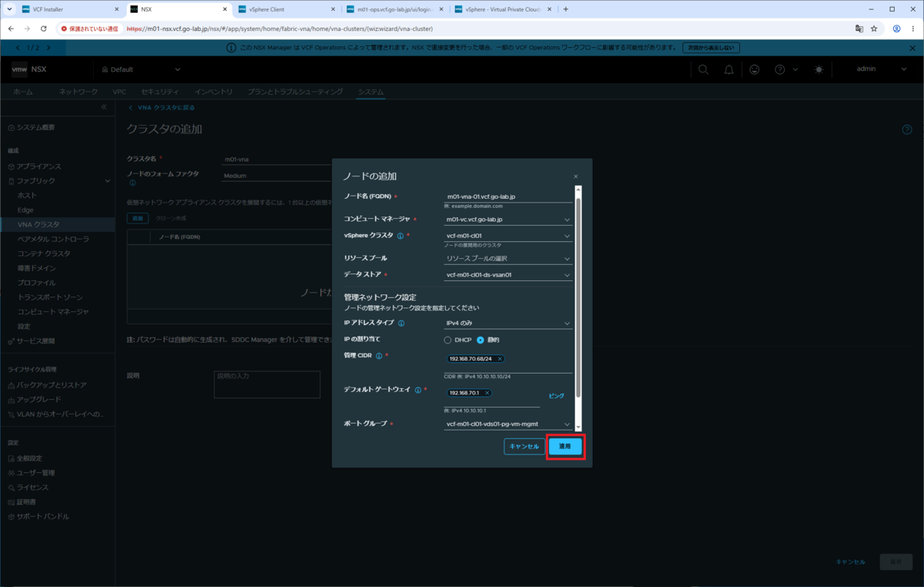
Task: Go to セキュリティ tab
Action: point(160,92)
